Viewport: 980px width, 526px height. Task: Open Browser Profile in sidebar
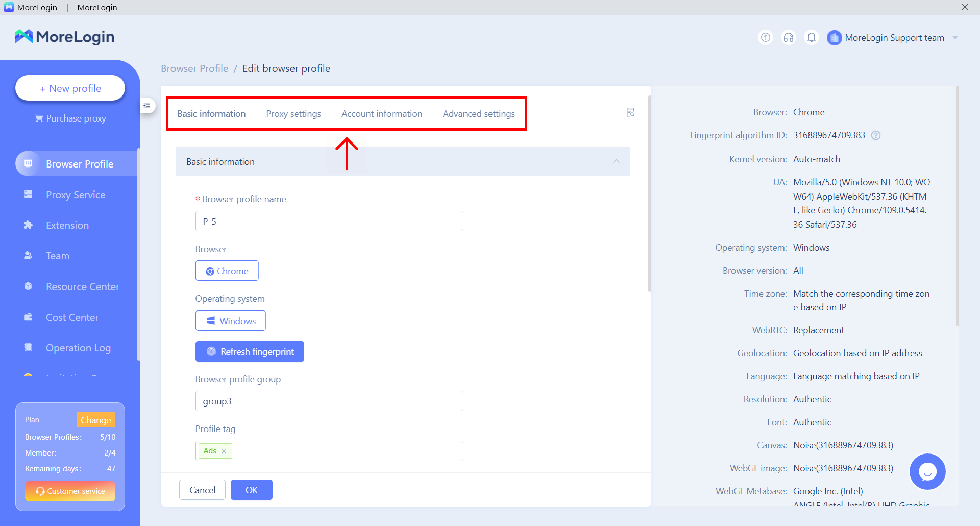pos(77,163)
